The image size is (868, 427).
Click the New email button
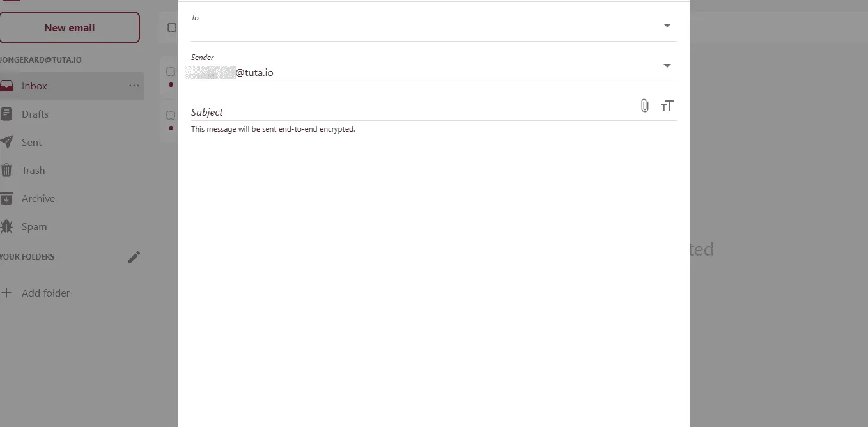(x=70, y=27)
